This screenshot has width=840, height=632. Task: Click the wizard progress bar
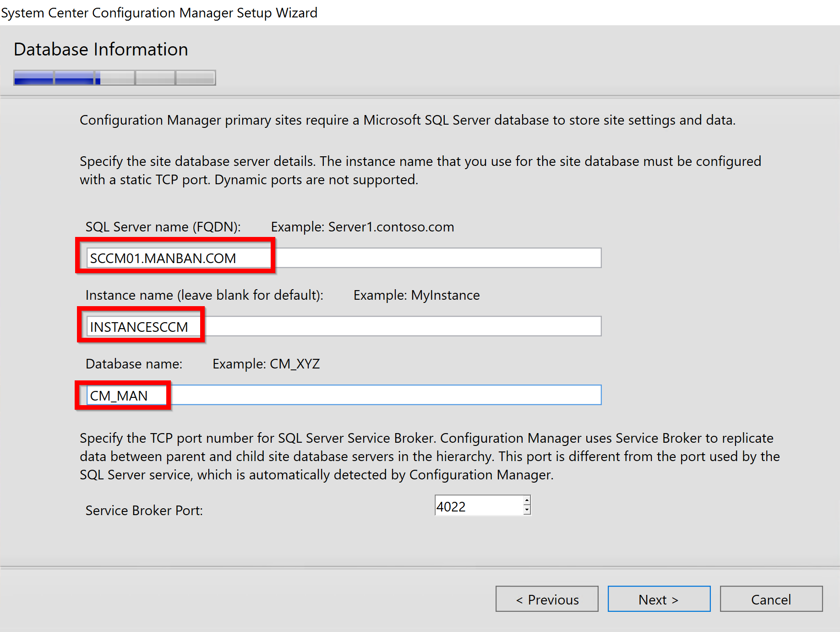[114, 77]
